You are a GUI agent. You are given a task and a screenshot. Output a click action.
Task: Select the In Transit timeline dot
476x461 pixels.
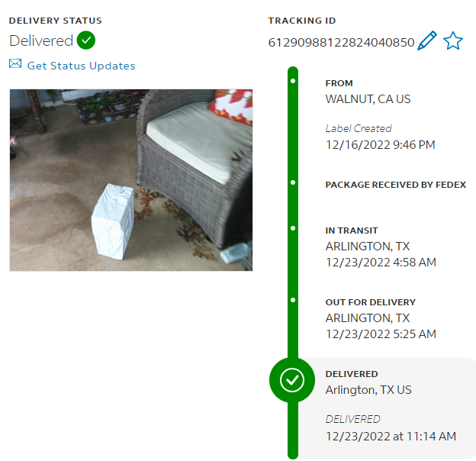point(293,228)
